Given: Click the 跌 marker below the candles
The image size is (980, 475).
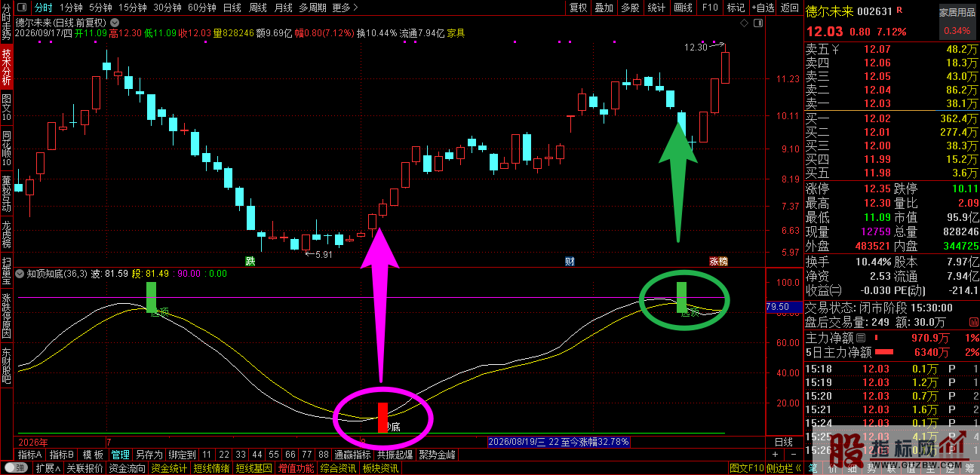Looking at the screenshot, I should 250,262.
